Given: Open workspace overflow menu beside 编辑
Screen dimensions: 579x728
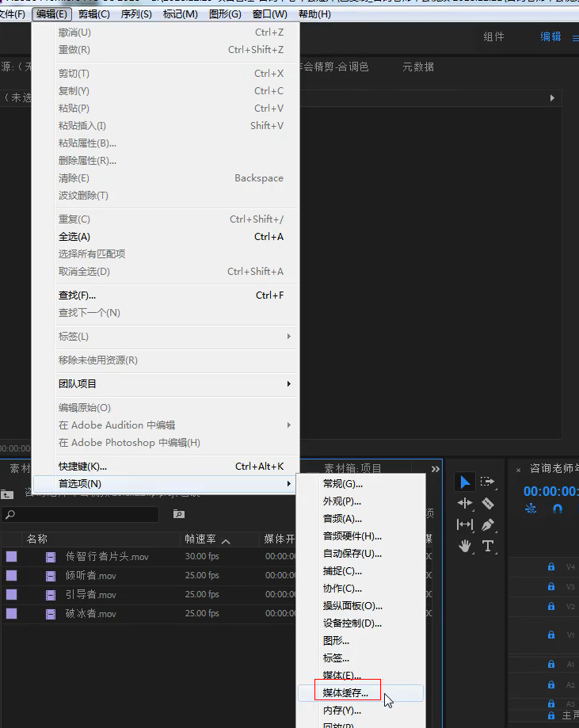Looking at the screenshot, I should [x=575, y=38].
